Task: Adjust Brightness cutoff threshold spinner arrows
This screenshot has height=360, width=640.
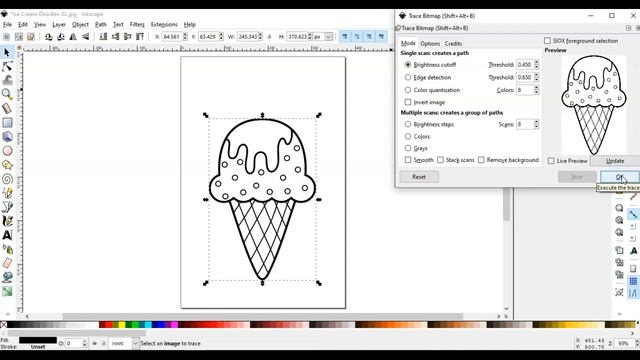Action: pos(536,64)
